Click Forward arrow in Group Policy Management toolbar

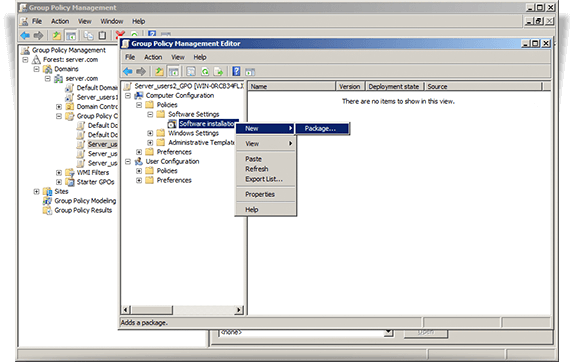coord(38,36)
